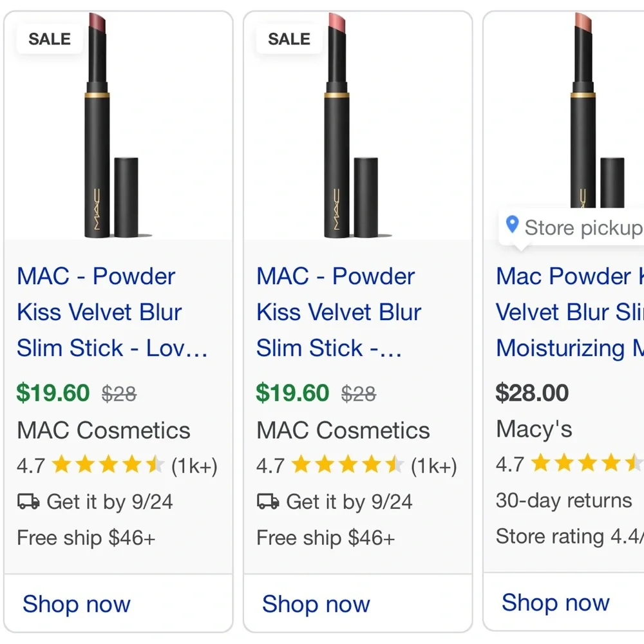Click the SALE badge on the first lipstick
644x644 pixels.
48,39
